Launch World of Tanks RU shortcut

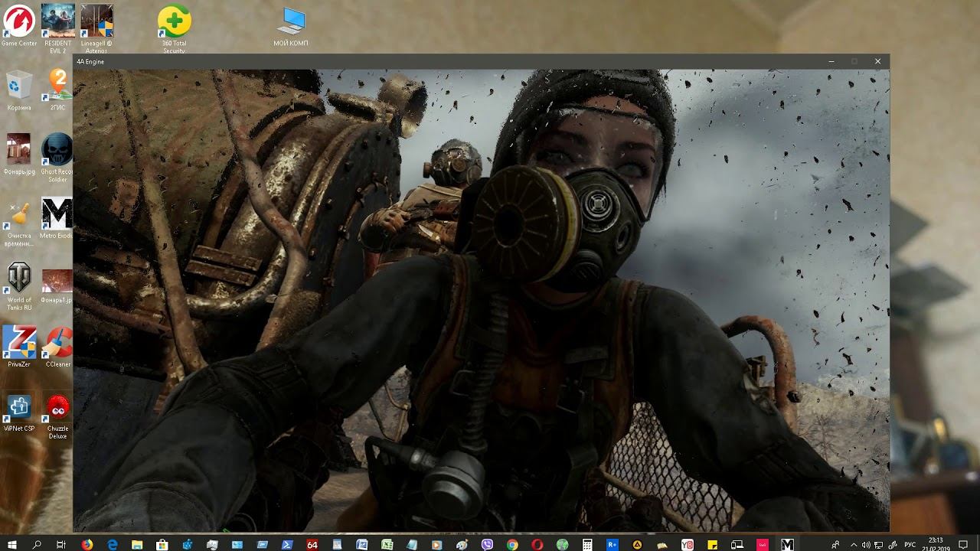(18, 286)
